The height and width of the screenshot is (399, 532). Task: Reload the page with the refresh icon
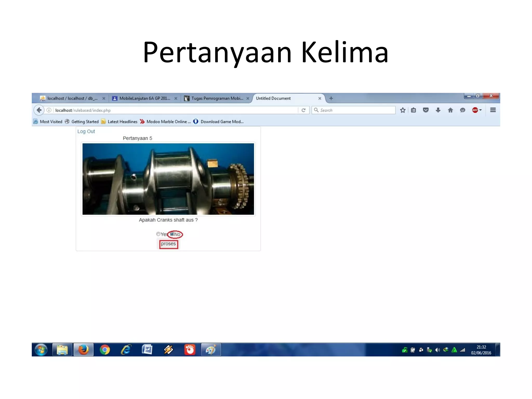303,110
